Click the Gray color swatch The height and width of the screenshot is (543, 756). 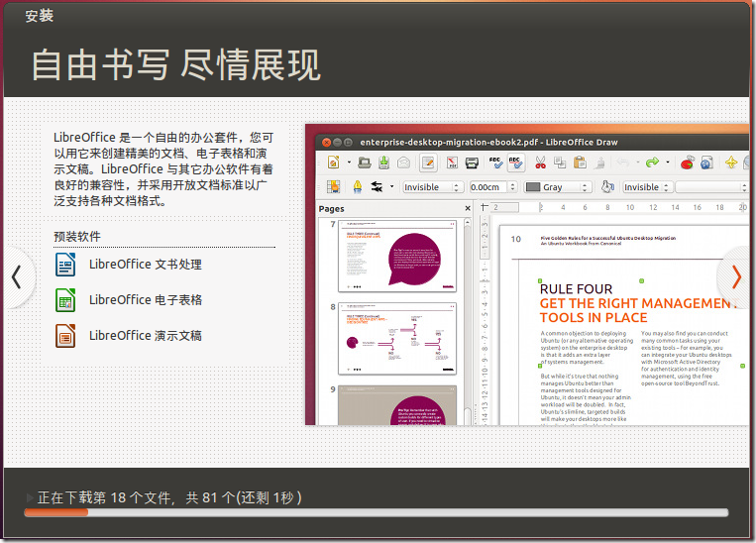coord(533,186)
